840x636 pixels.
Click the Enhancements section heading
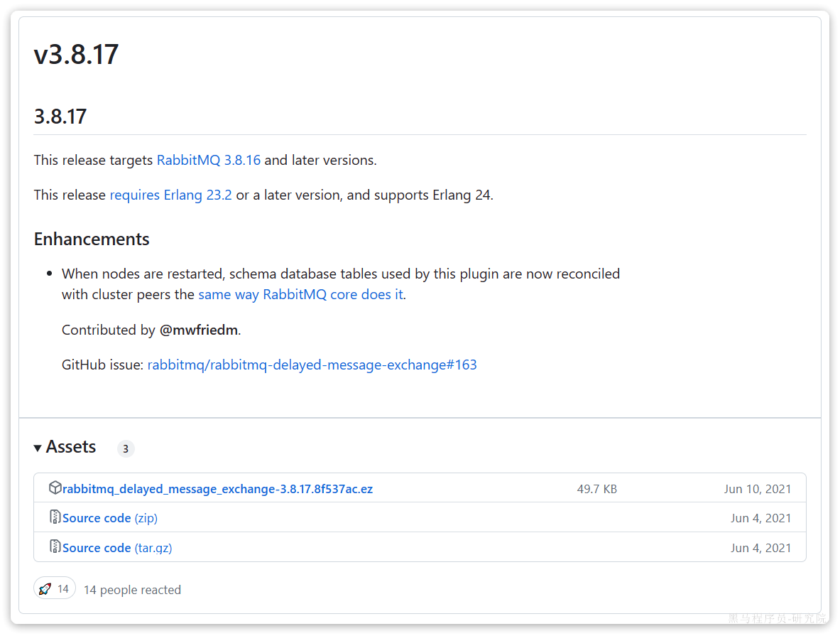92,239
